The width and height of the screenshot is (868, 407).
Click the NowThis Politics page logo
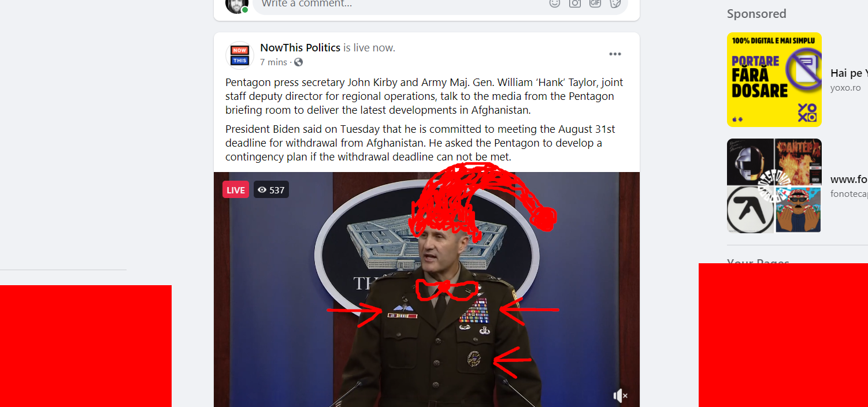pyautogui.click(x=240, y=55)
